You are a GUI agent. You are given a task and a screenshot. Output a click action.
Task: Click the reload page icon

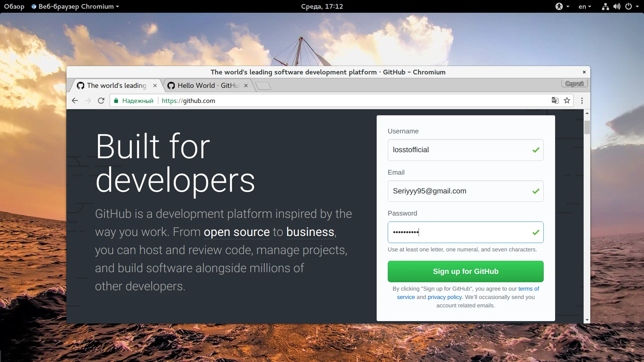(x=101, y=101)
